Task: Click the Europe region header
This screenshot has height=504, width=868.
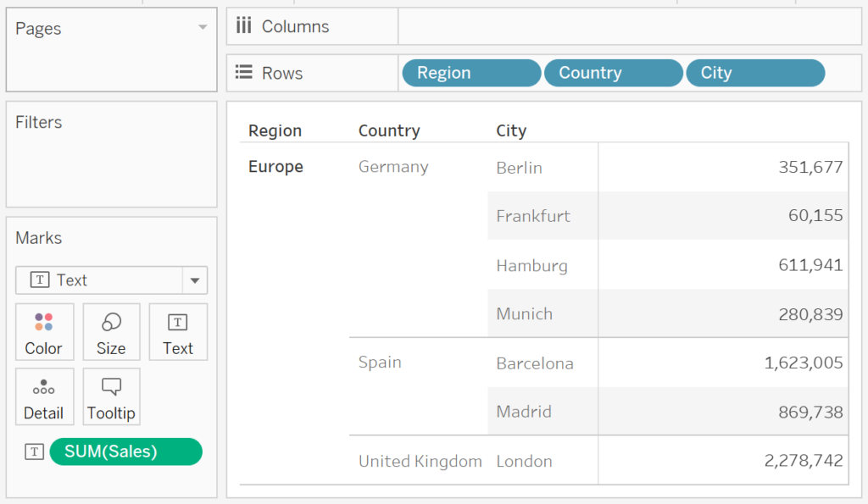Action: pos(275,167)
